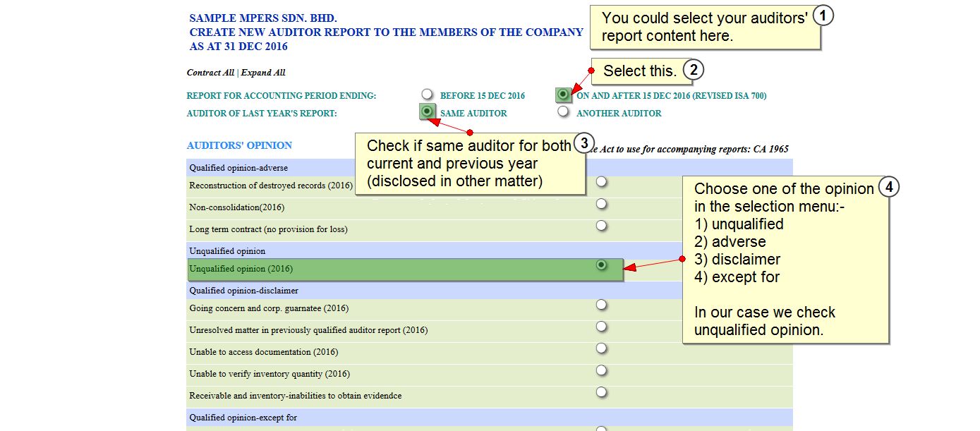Screen dimensions: 980x431
Task: Select the Before 15 Dec 2016 radio button
Action: click(427, 95)
